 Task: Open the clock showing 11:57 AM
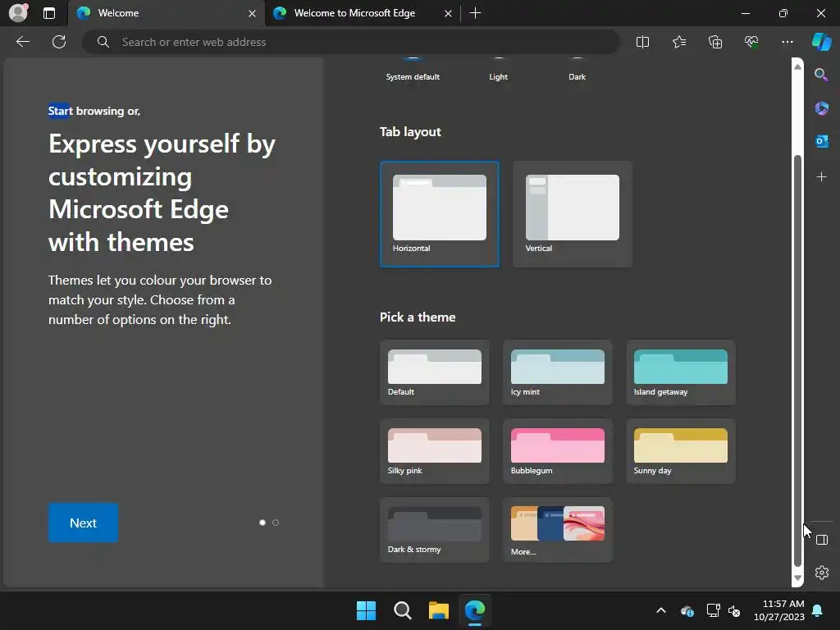click(779, 610)
